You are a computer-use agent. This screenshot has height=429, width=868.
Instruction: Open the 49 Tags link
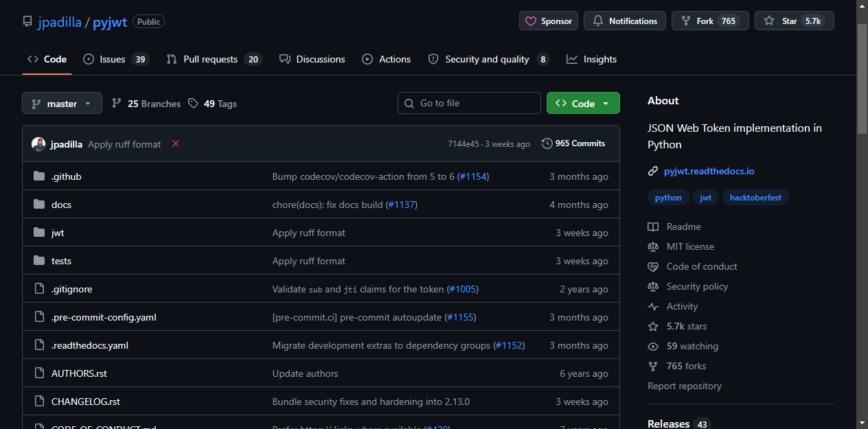click(212, 104)
